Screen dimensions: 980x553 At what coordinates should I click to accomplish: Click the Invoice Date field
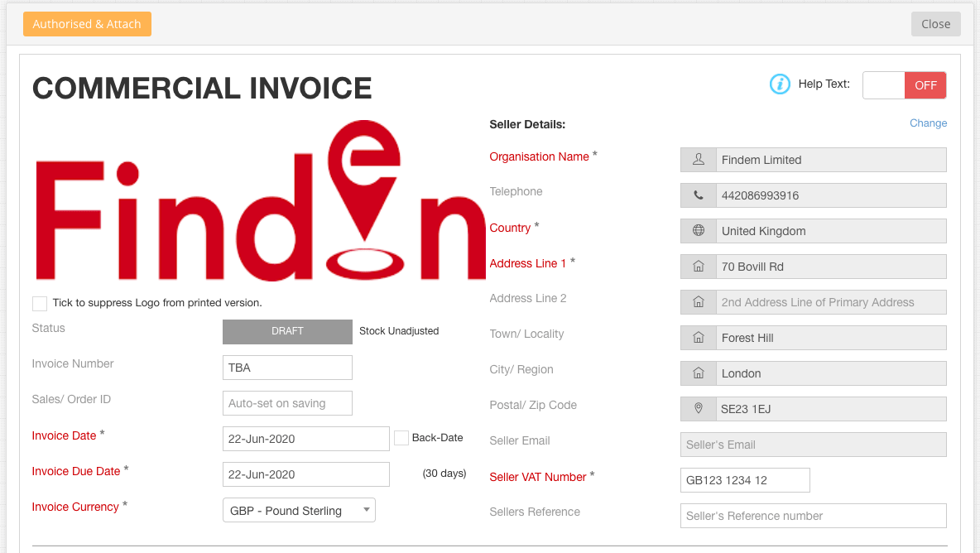pos(306,439)
